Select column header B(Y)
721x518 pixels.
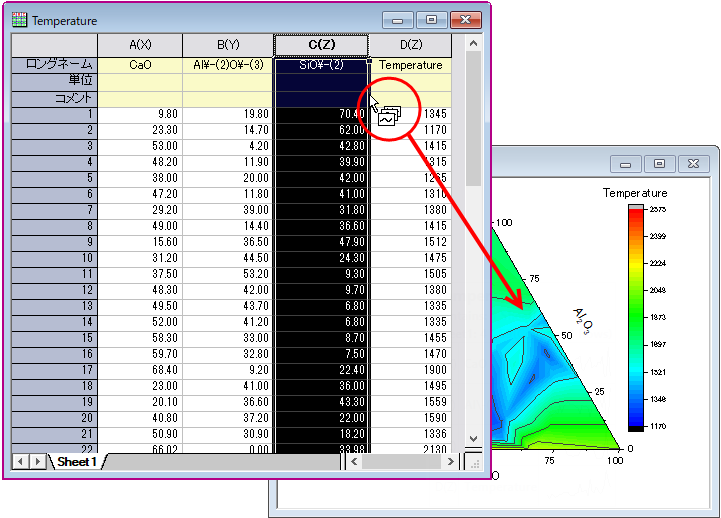click(x=228, y=45)
